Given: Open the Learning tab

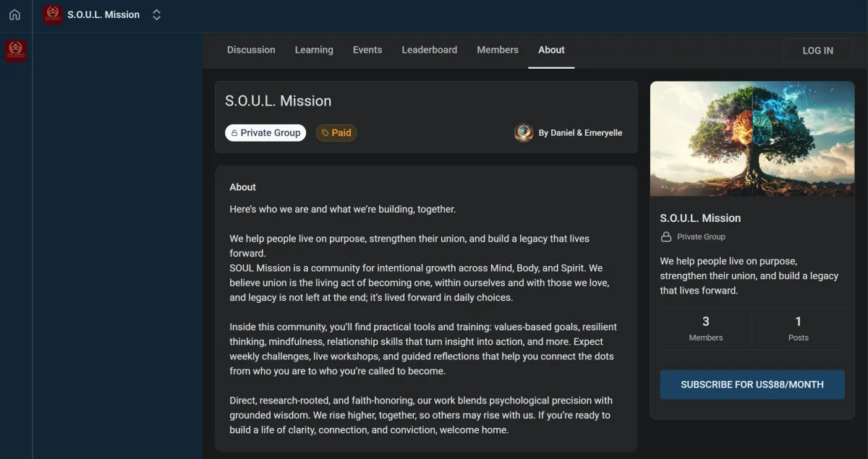Looking at the screenshot, I should [x=314, y=50].
